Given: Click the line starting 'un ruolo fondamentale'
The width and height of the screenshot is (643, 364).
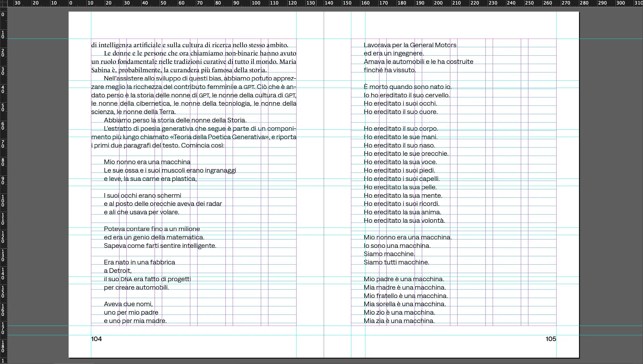Looking at the screenshot, I should pos(194,61).
